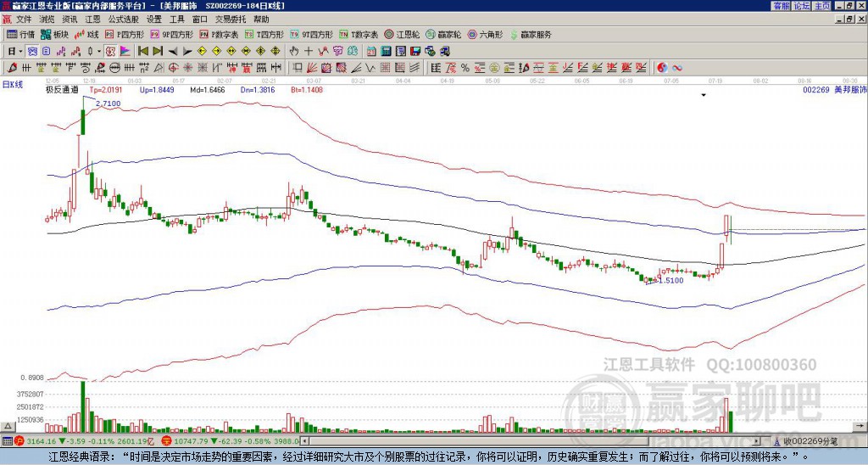Screen dimensions: 868x465
Task: Click the calendar 21 icon
Action: point(371,52)
